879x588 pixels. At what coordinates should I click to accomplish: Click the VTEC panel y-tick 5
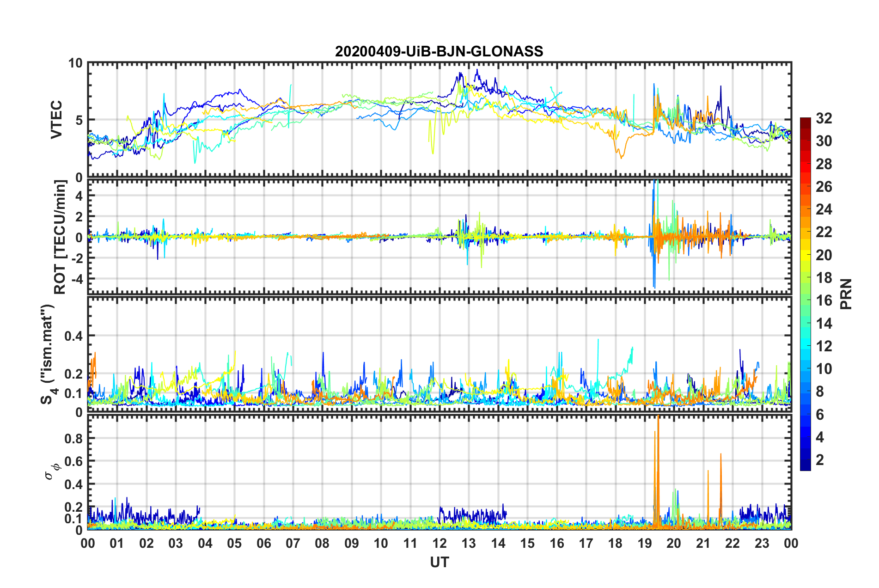coord(79,120)
